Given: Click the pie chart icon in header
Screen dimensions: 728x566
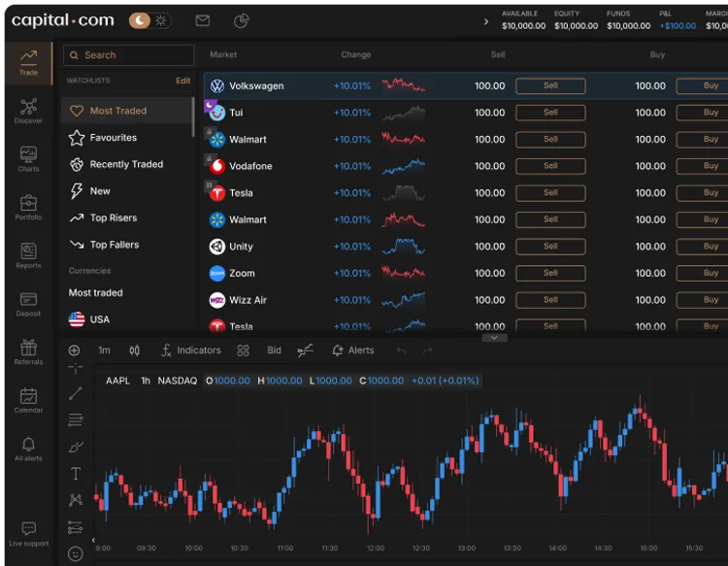Looking at the screenshot, I should coord(242,20).
